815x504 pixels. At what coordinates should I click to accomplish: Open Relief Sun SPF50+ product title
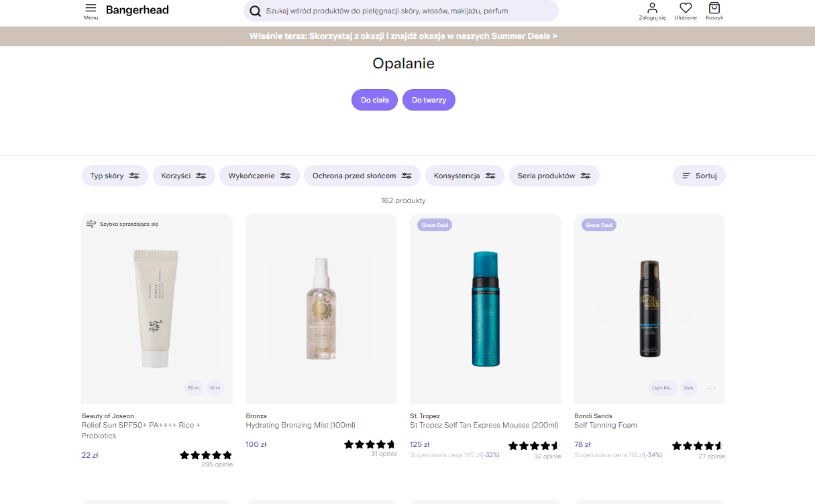(x=141, y=430)
